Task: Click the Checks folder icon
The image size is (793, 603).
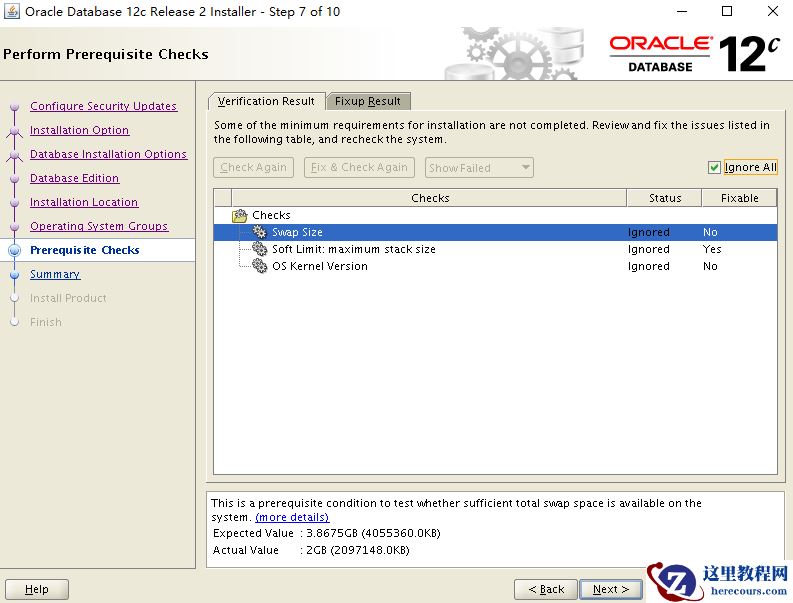Action: (240, 216)
